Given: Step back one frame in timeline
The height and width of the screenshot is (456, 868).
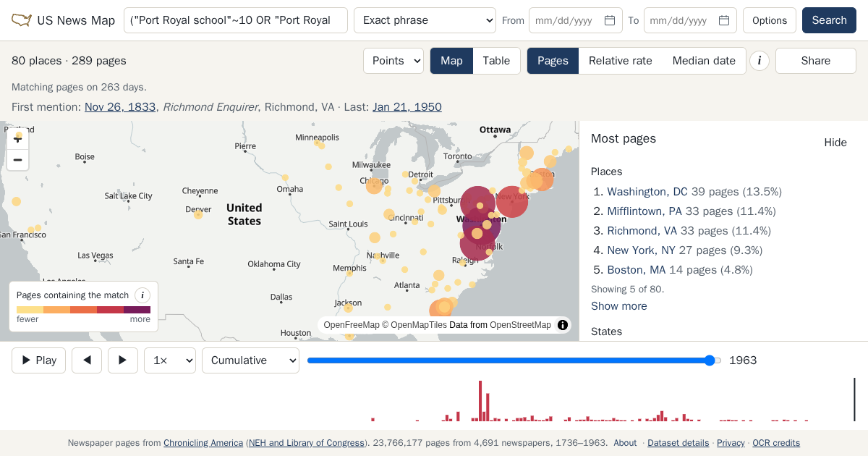Looking at the screenshot, I should pos(87,360).
